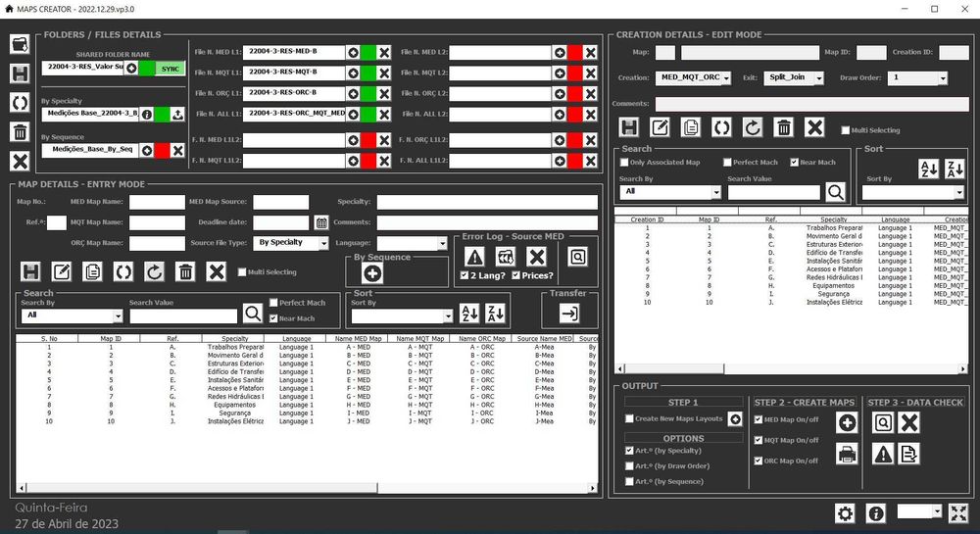
Task: Click red status swatch of File N. MED L2
Action: (575, 53)
